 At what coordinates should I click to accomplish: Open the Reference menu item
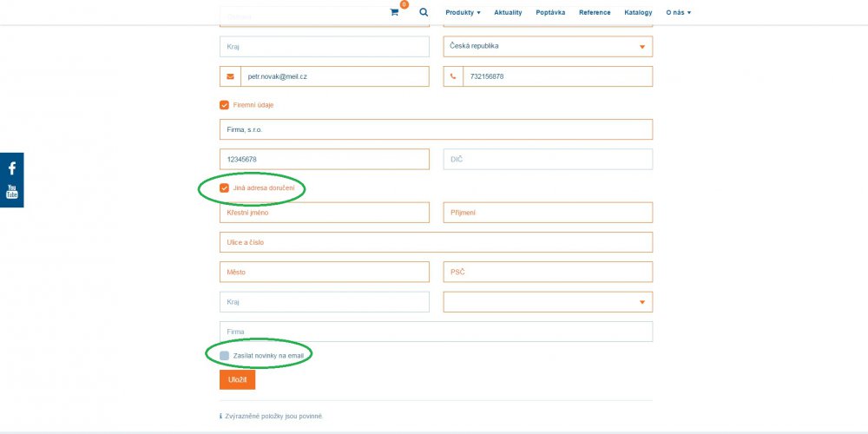click(x=595, y=12)
